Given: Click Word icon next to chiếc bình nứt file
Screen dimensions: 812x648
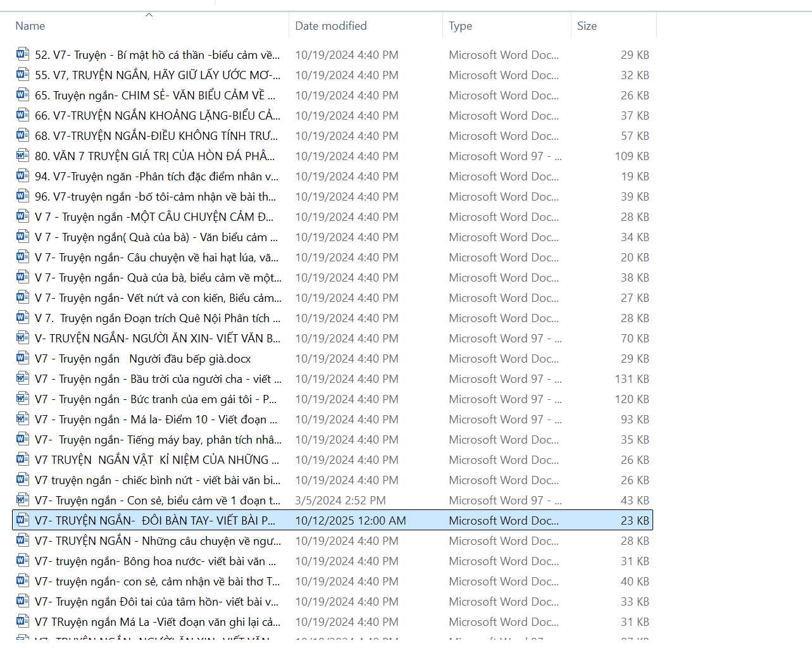Looking at the screenshot, I should coord(23,480).
